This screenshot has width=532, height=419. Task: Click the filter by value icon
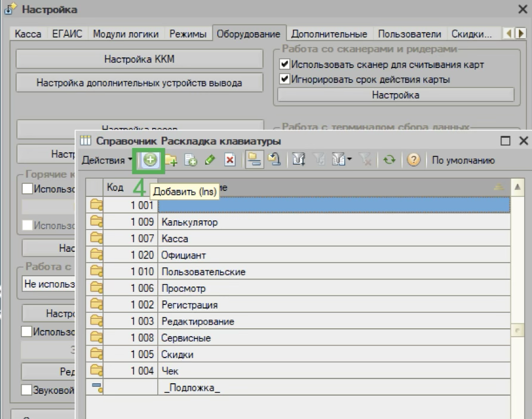pos(316,160)
